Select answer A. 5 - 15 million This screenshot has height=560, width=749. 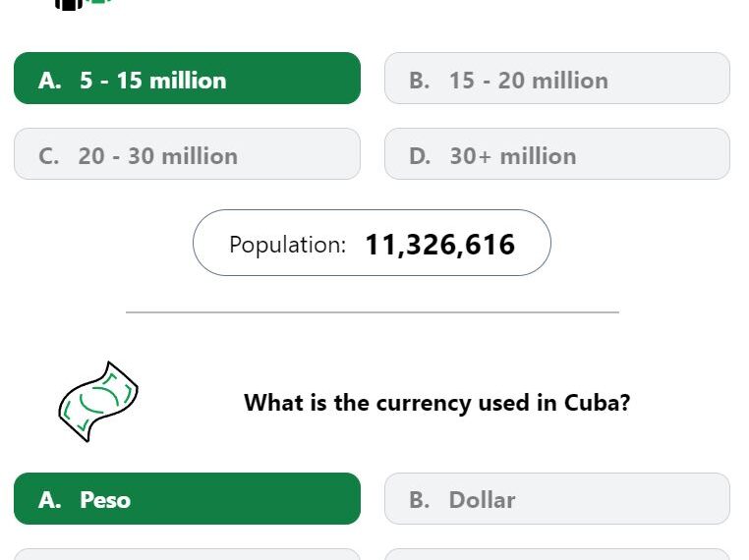point(187,79)
